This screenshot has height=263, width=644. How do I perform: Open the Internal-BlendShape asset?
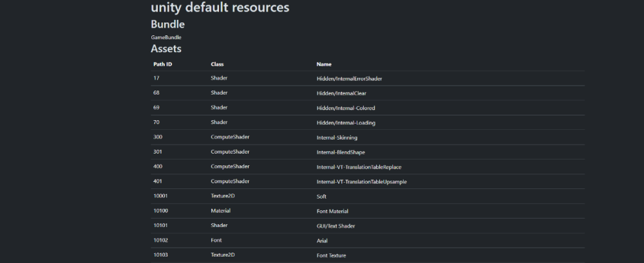pyautogui.click(x=341, y=152)
